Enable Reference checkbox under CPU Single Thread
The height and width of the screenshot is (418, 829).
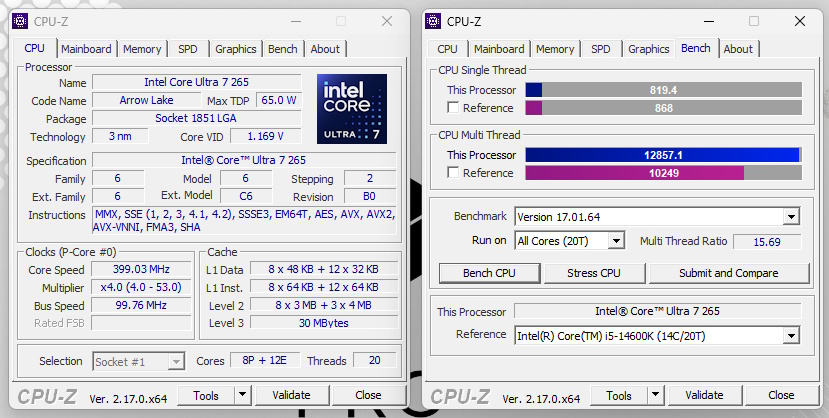pyautogui.click(x=453, y=108)
